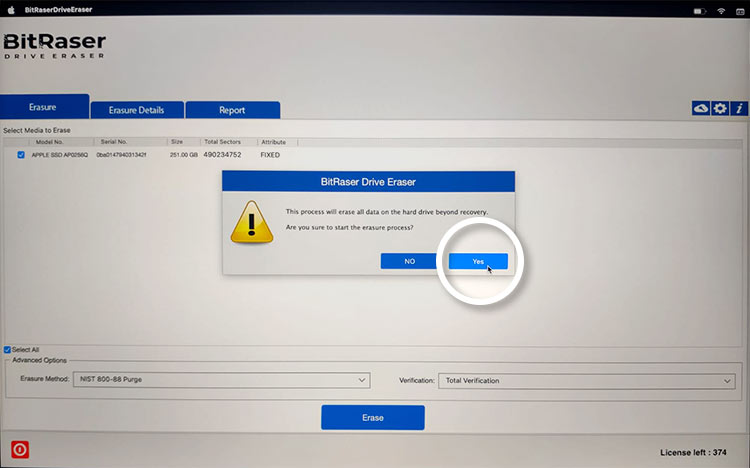Viewport: 750px width, 468px height.
Task: Expand the Verification dropdown
Action: point(587,381)
